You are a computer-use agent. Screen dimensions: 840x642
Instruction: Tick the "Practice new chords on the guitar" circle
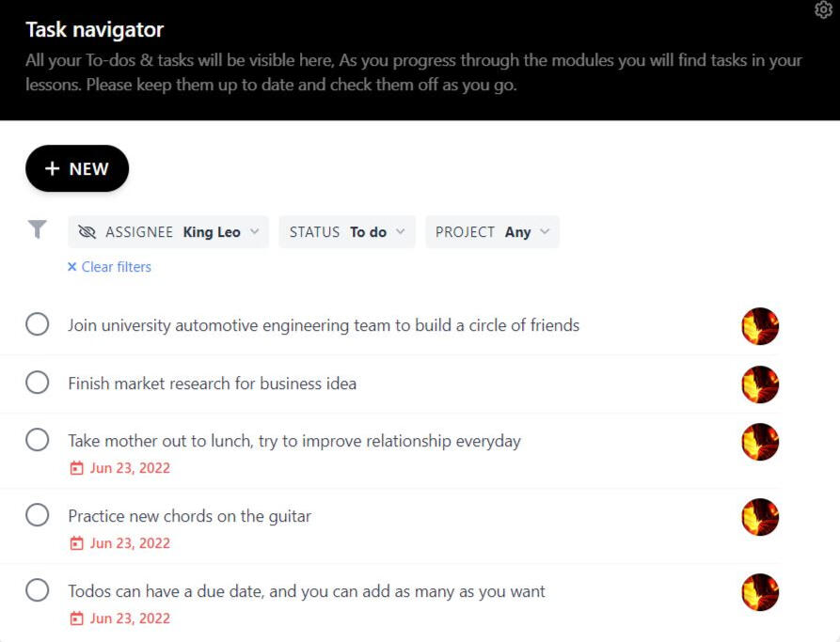pos(38,516)
